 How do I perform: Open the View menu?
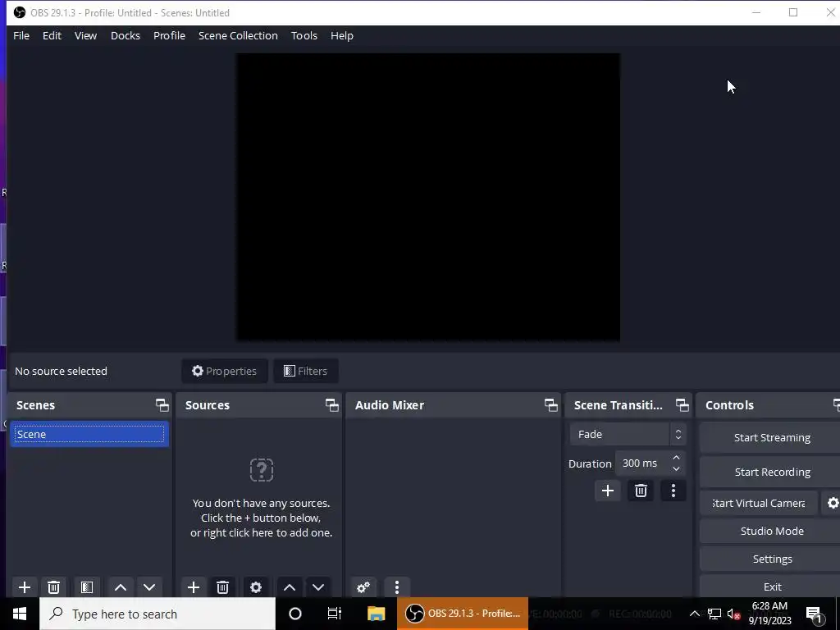coord(85,35)
